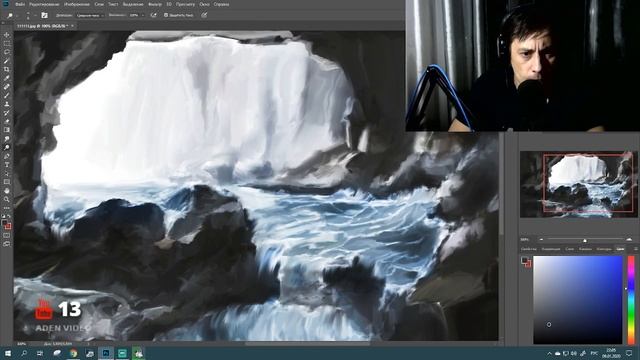640x360 pixels.
Task: Close the 11111.jpg document tab
Action: [x=73, y=26]
